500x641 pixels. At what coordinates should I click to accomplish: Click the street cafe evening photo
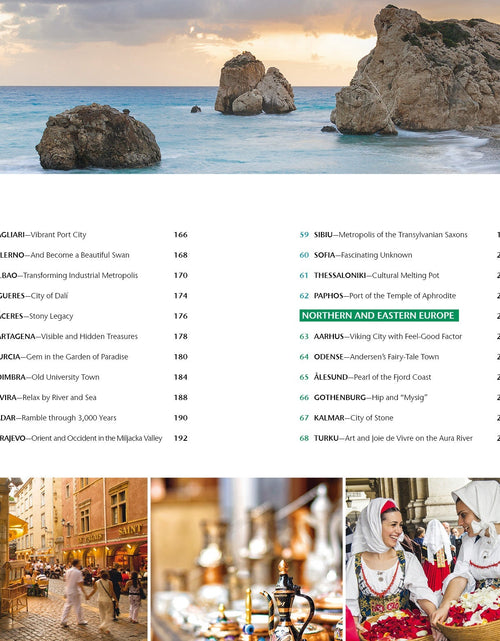[x=74, y=559]
